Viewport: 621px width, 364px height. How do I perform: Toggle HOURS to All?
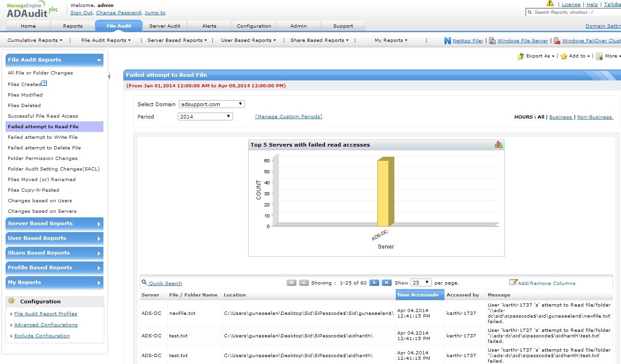(540, 117)
